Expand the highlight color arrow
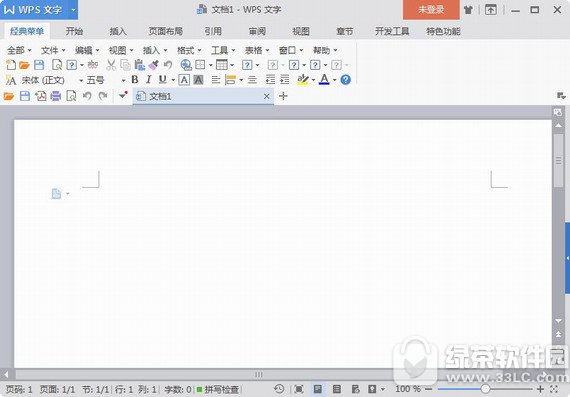The height and width of the screenshot is (397, 570). pyautogui.click(x=313, y=80)
